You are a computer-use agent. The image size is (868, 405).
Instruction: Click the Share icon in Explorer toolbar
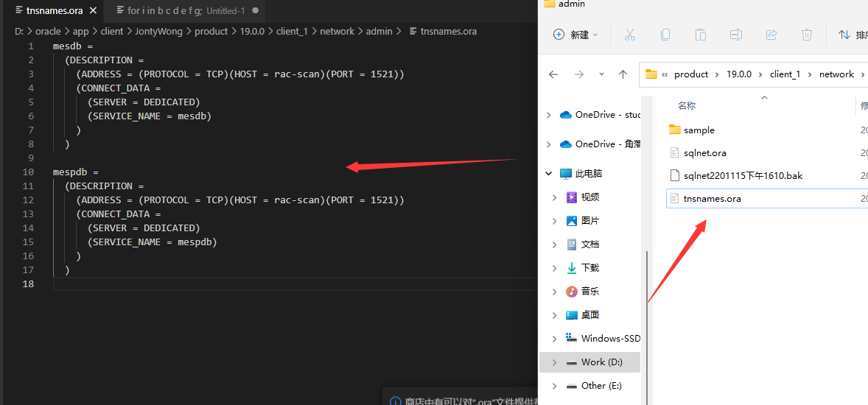[771, 35]
